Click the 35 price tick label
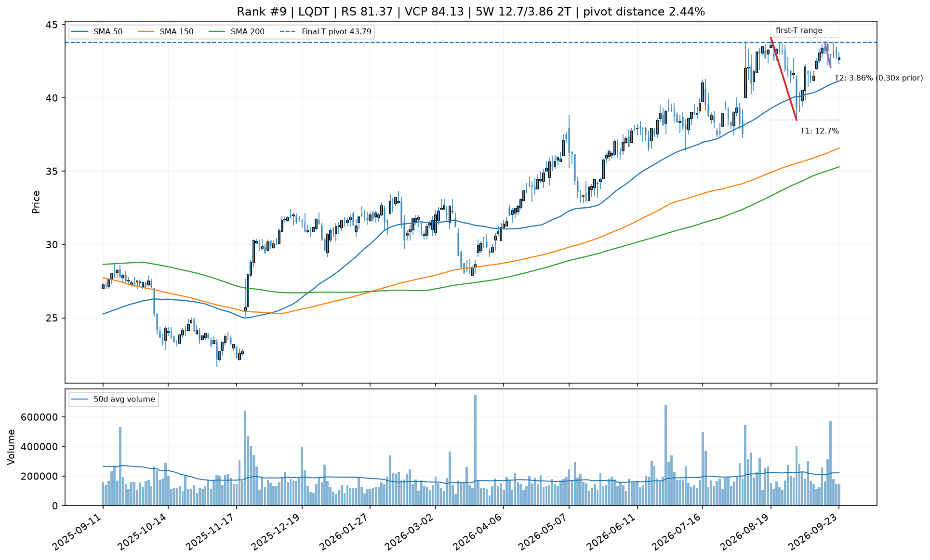Viewport: 930px width, 560px height. [x=52, y=172]
